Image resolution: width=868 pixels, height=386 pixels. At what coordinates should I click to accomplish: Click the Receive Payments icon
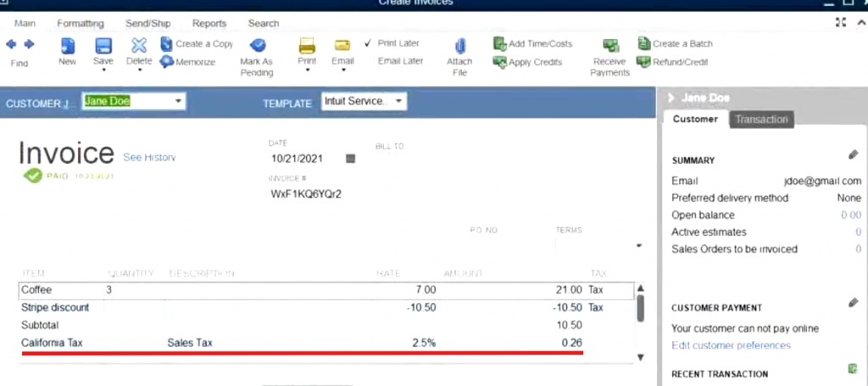(x=609, y=47)
